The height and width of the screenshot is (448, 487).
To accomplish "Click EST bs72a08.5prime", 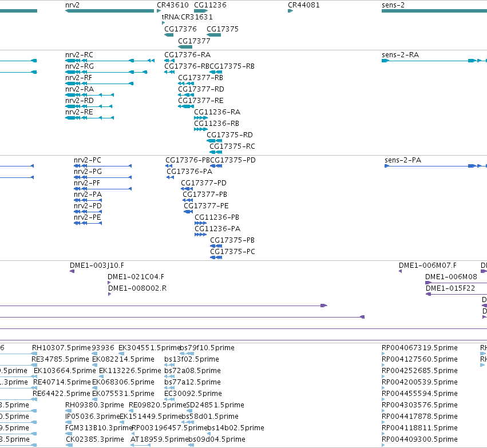I will (x=192, y=371).
